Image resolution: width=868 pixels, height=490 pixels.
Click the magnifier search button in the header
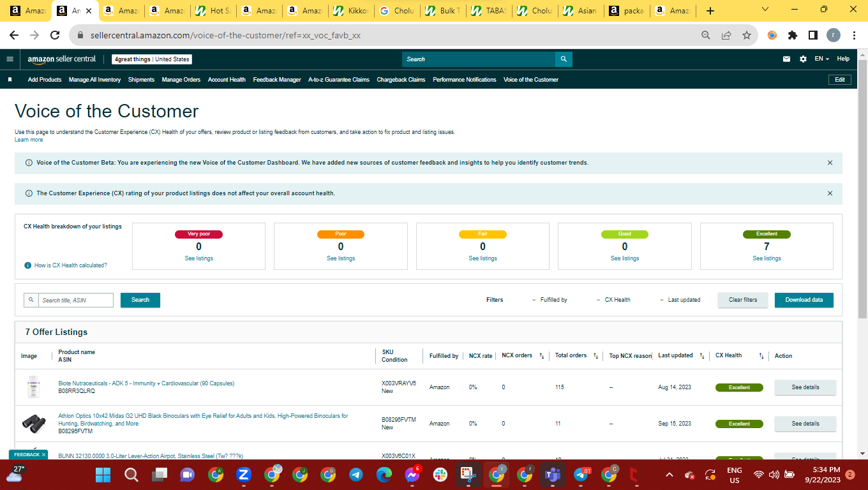(x=564, y=59)
